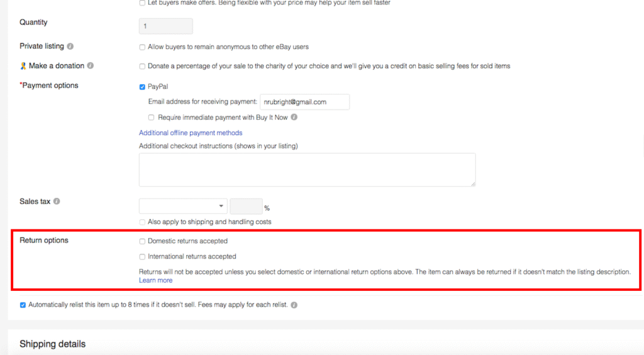The width and height of the screenshot is (644, 355).
Task: Click the donation ribbon icon
Action: coord(23,66)
